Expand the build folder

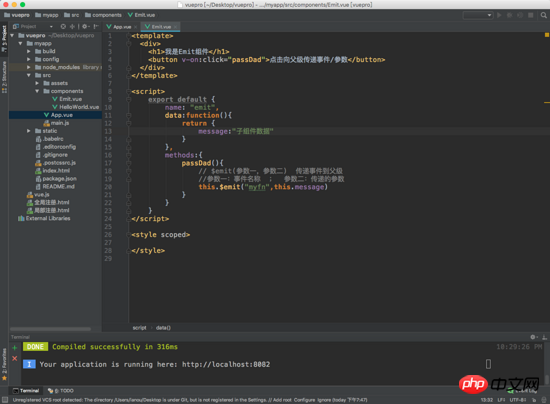[x=29, y=51]
